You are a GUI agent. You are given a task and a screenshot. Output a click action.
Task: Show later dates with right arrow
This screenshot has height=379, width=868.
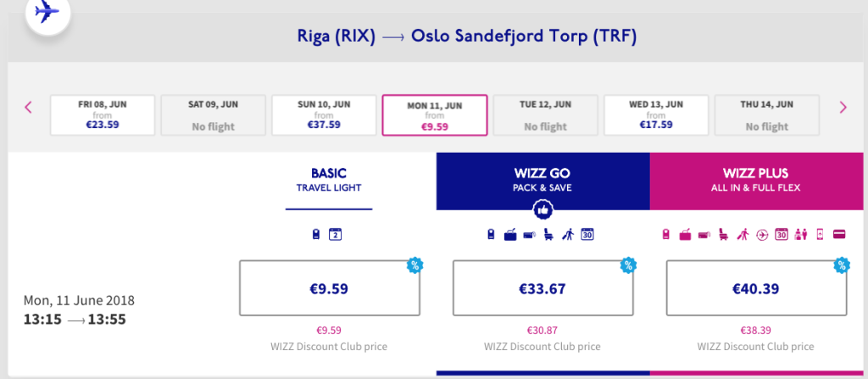(843, 107)
